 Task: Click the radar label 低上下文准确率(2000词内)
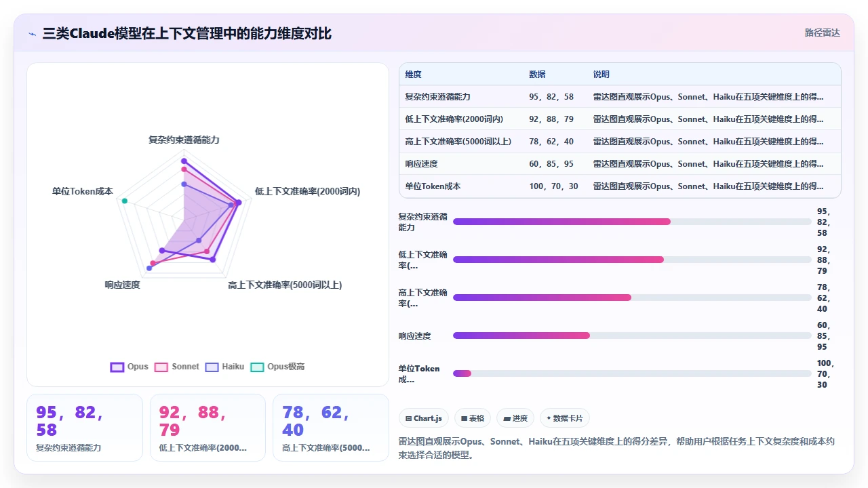[307, 191]
